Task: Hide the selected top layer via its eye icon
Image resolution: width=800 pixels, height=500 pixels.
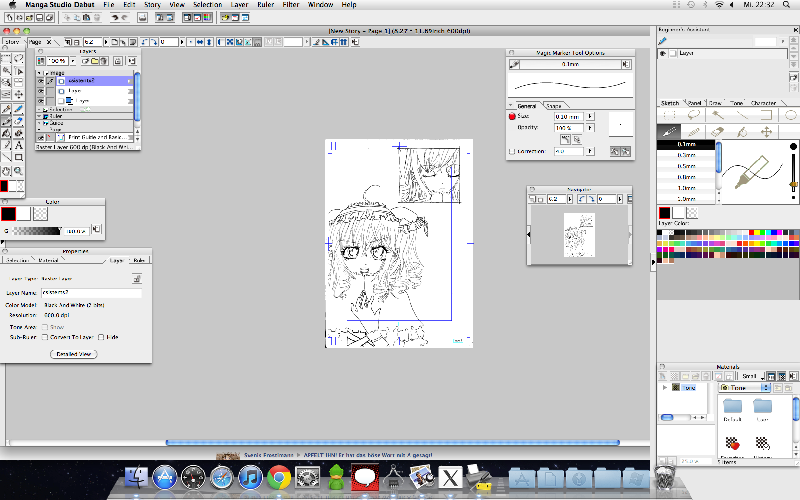Action: [x=40, y=81]
